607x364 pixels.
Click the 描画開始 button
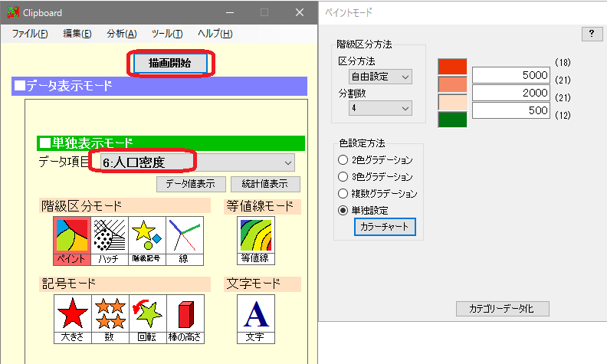[170, 63]
